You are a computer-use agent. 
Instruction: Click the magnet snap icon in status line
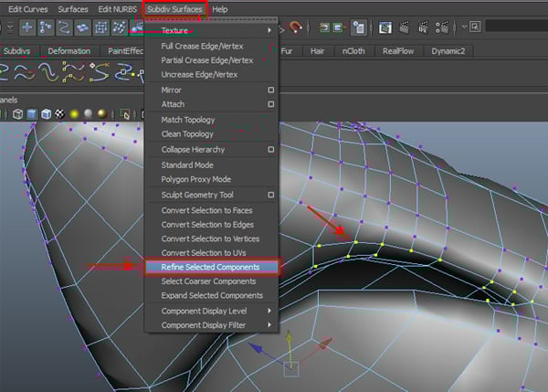coord(295,28)
